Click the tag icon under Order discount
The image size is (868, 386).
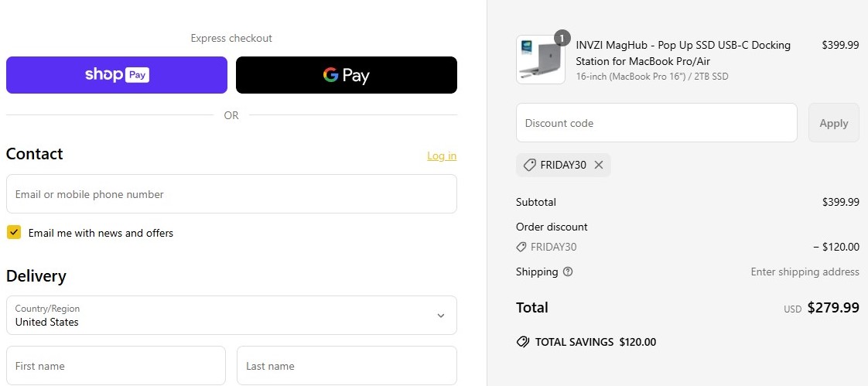point(521,247)
